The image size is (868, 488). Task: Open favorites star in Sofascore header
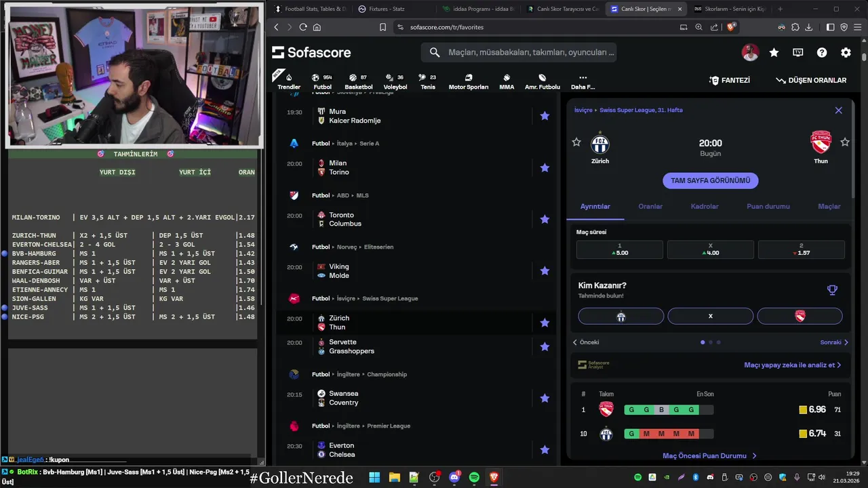[774, 52]
